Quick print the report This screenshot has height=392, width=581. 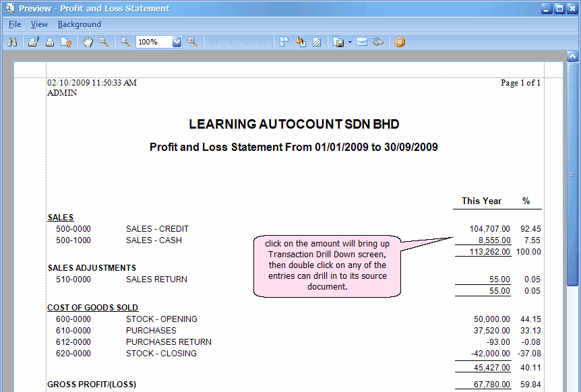click(x=50, y=42)
